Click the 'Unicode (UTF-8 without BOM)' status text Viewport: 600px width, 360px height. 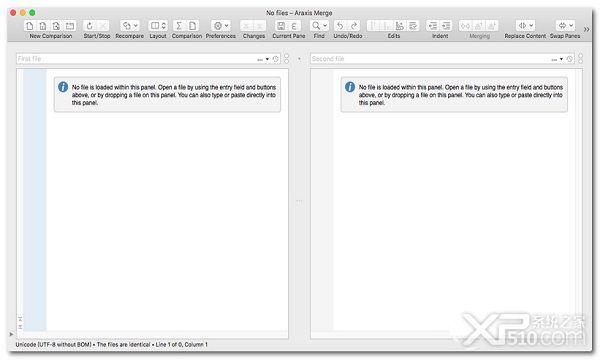click(x=54, y=345)
